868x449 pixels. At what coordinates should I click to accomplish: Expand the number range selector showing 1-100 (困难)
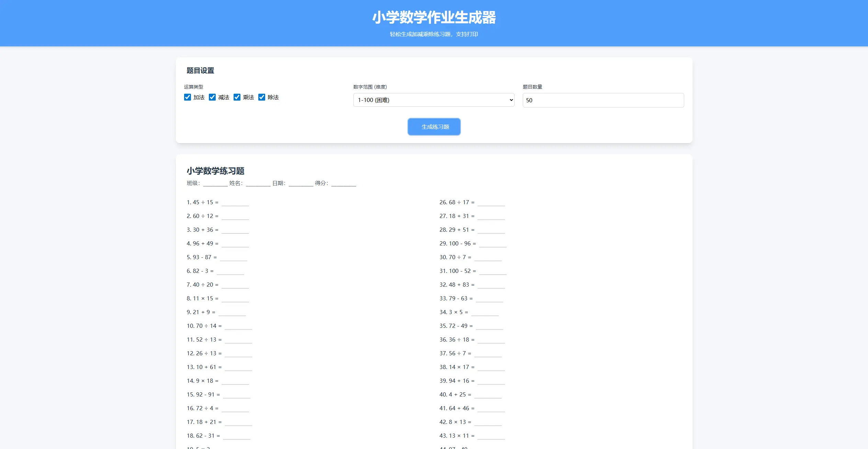tap(433, 100)
